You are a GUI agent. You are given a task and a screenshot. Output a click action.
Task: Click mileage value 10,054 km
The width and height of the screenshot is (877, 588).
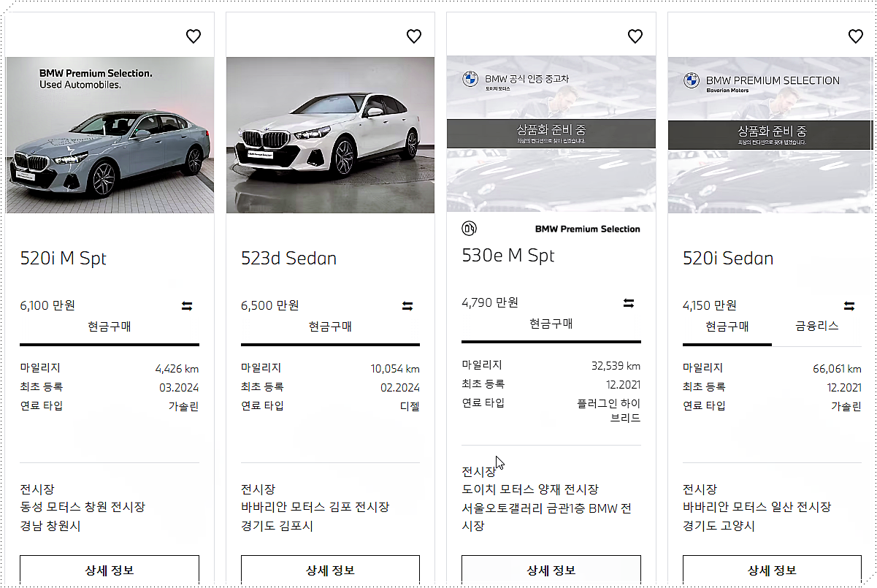(395, 369)
